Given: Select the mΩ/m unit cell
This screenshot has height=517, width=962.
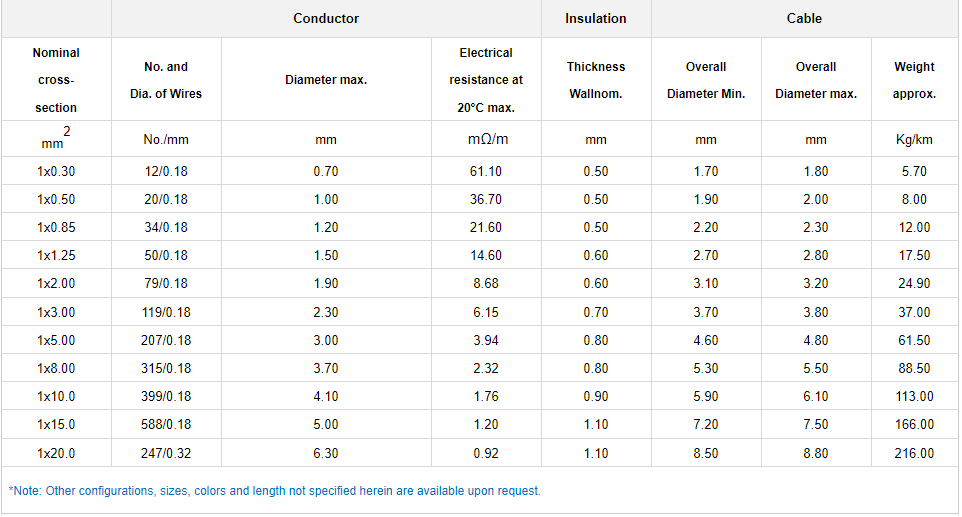Looking at the screenshot, I should click(486, 139).
